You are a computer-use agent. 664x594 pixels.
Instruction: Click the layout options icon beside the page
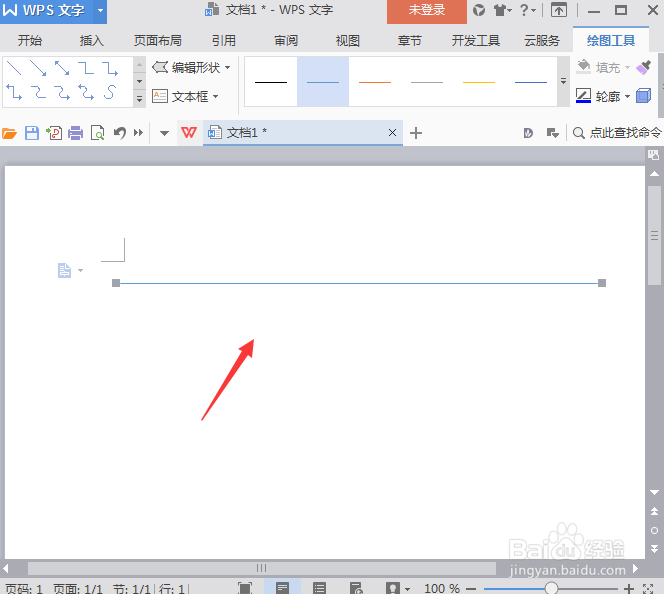[64, 270]
